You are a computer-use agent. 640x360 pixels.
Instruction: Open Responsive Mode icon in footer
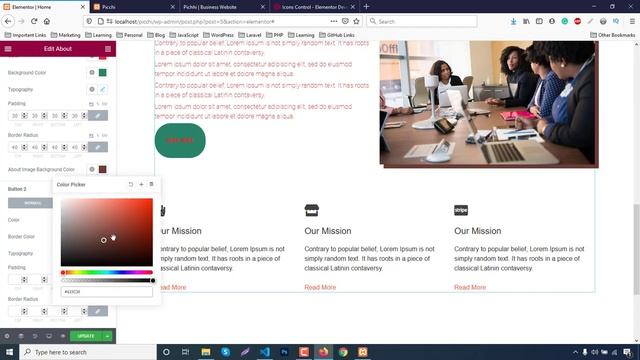tap(49, 336)
